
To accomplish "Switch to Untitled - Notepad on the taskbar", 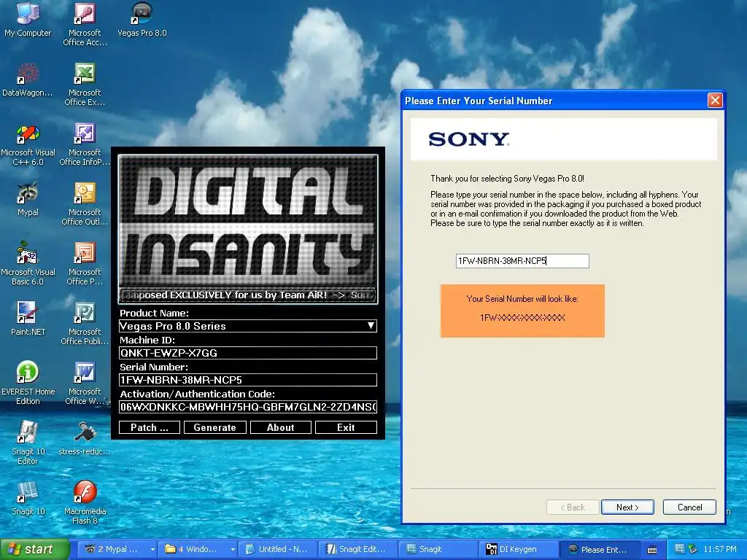I will point(277,549).
